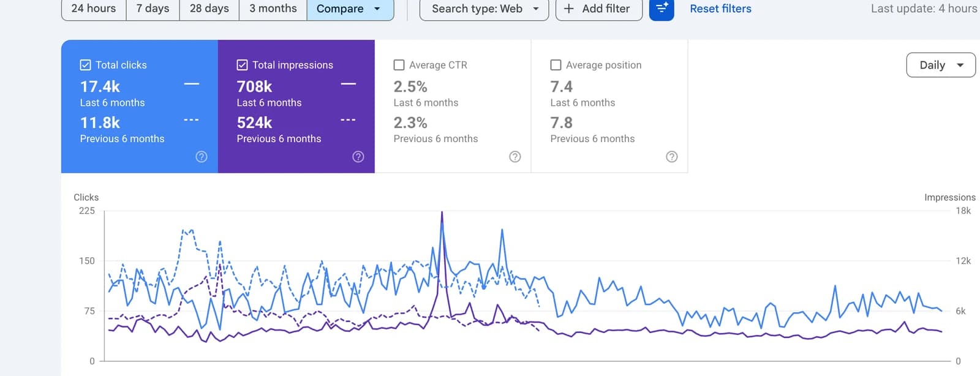The image size is (980, 376).
Task: Click the Impressions axis label
Action: click(950, 197)
